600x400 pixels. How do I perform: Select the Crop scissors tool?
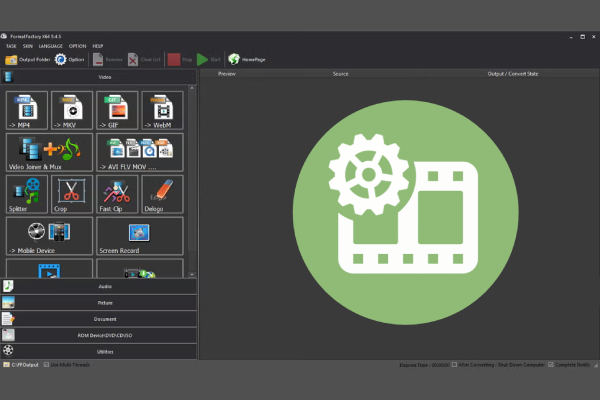coord(71,194)
